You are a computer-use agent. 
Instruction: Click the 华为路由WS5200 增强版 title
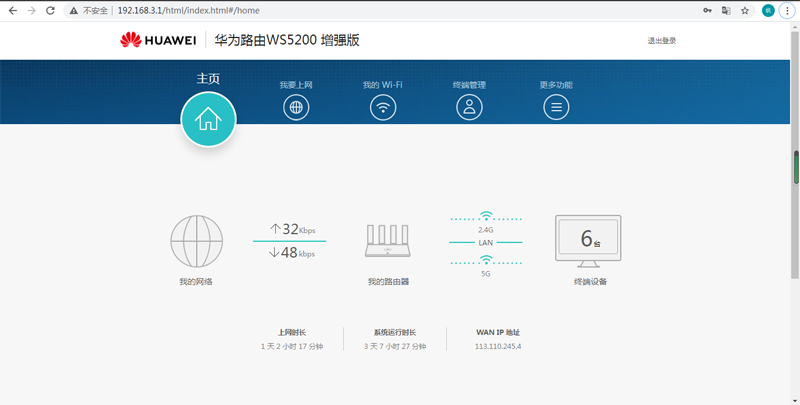click(287, 40)
